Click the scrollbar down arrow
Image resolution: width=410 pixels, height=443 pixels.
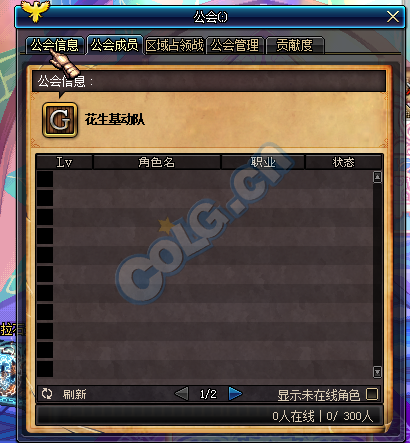377,372
